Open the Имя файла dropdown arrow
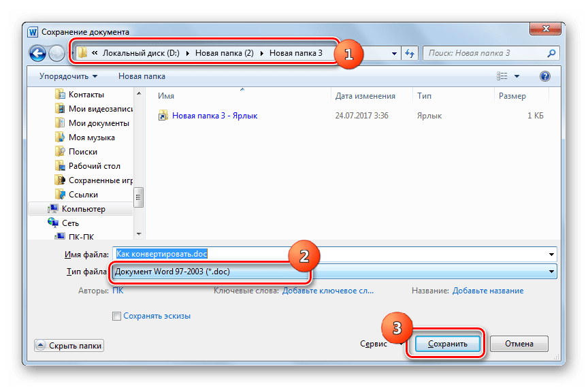 tap(551, 255)
